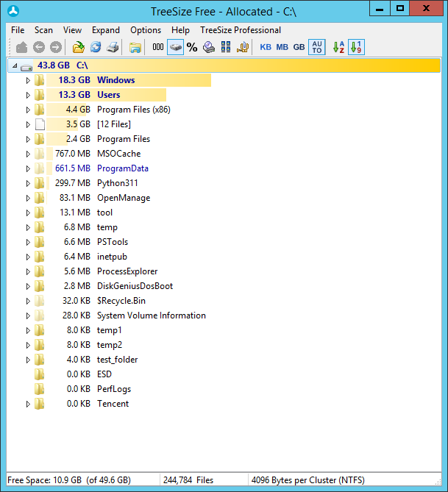Switch size unit to MB

(x=282, y=47)
